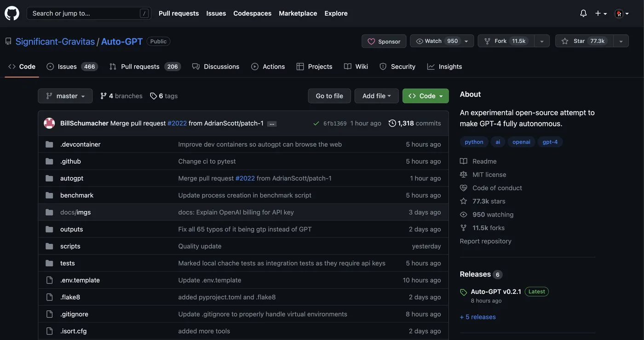Viewport: 644px width, 340px height.
Task: Open the Significant-Gravitas owner link
Action: pos(55,41)
